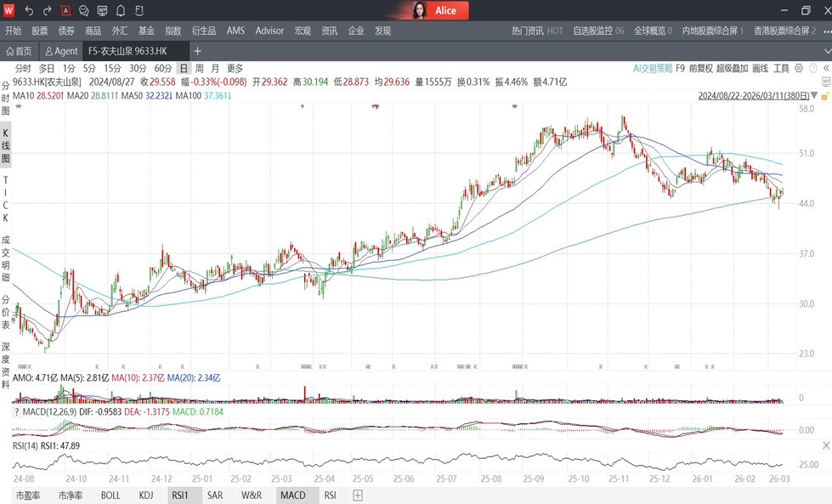
Task: Open the 衍生品 menu
Action: [204, 31]
